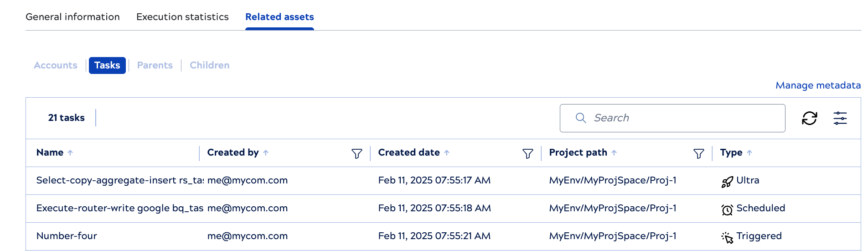This screenshot has height=251, width=868.
Task: Click the Project path column header
Action: pyautogui.click(x=578, y=152)
